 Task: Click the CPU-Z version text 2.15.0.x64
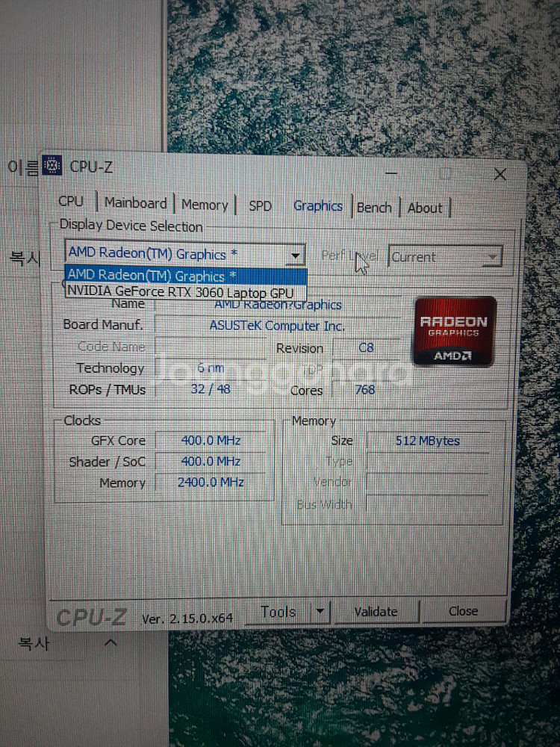187,619
